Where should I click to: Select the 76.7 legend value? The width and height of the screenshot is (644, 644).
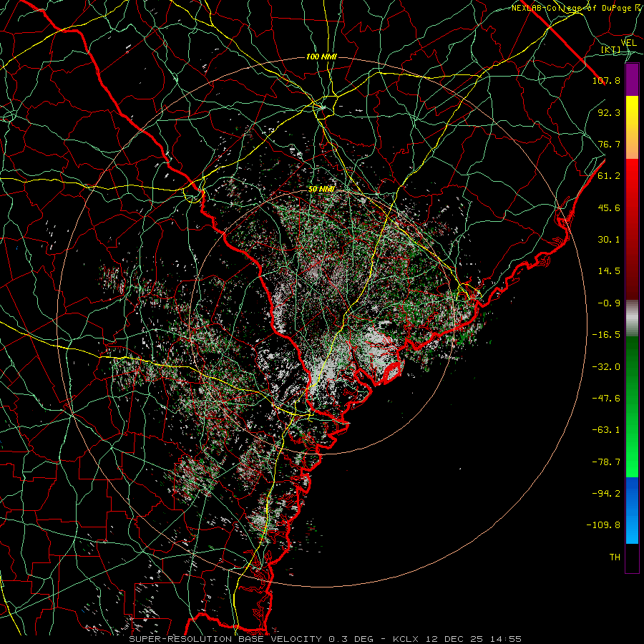[609, 144]
